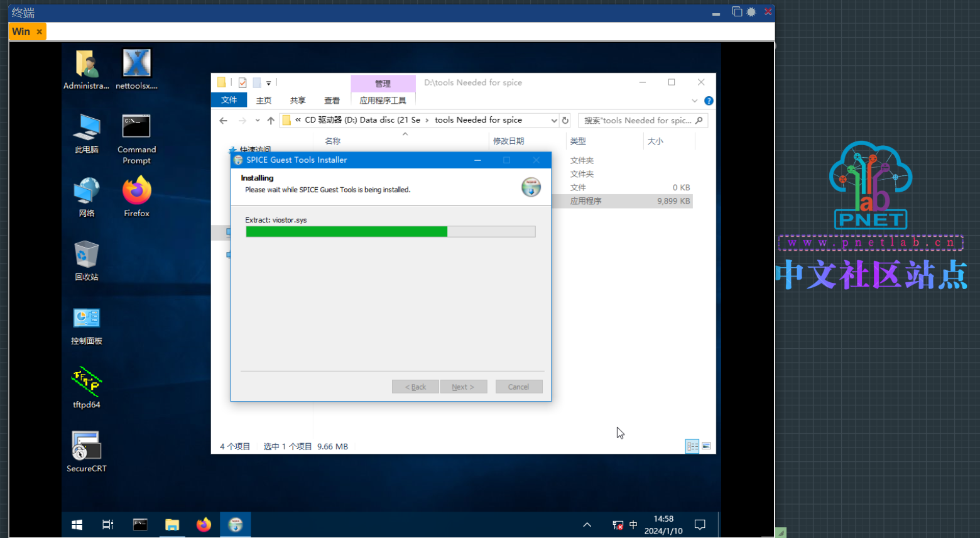Open the Command Prompt taskbar icon

click(x=140, y=525)
